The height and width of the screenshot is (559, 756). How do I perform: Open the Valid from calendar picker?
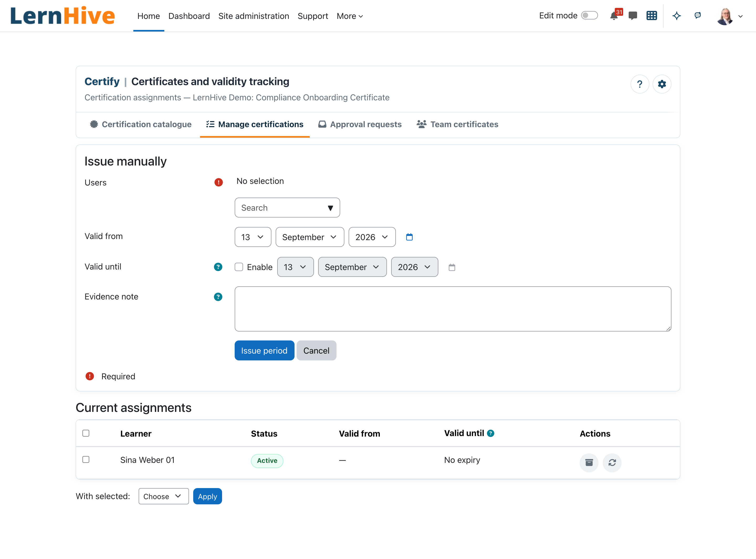(x=409, y=237)
